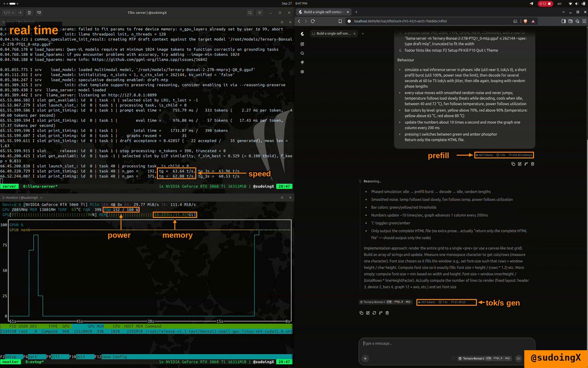588x368 pixels.
Task: Click the "GPU0 mem%" graph legend label
Action: coord(19,230)
